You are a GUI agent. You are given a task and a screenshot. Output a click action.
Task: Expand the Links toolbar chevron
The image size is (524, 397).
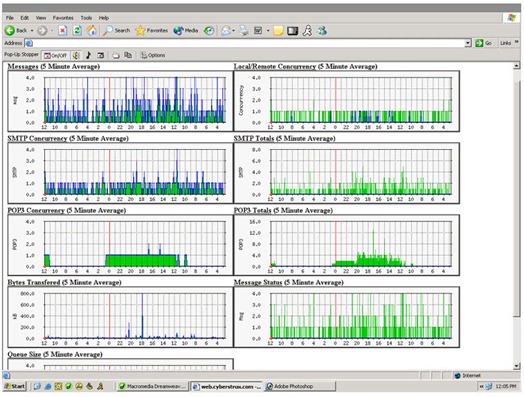pos(516,42)
